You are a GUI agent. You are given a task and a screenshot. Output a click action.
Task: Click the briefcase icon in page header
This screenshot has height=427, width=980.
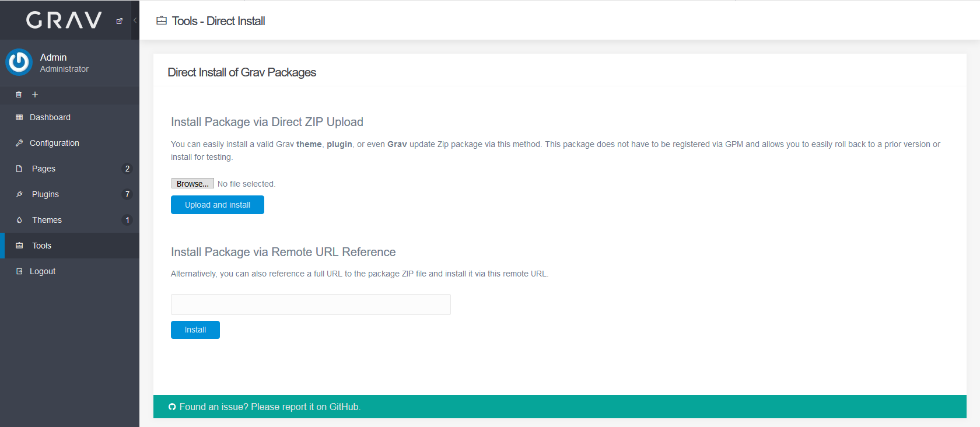[162, 21]
